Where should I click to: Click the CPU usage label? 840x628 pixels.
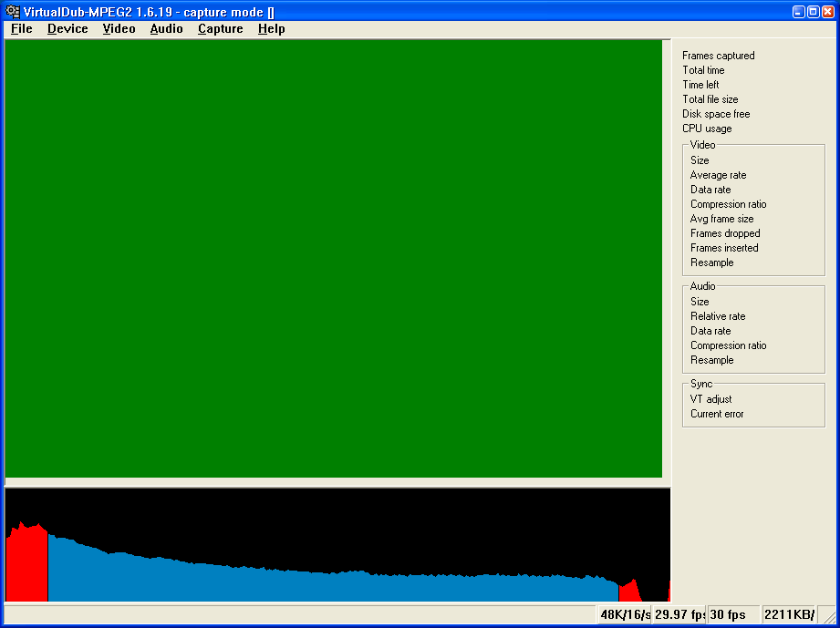coord(707,129)
